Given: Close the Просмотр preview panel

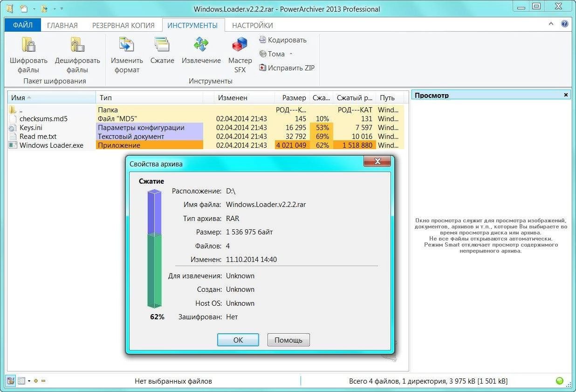Looking at the screenshot, I should click(x=566, y=95).
